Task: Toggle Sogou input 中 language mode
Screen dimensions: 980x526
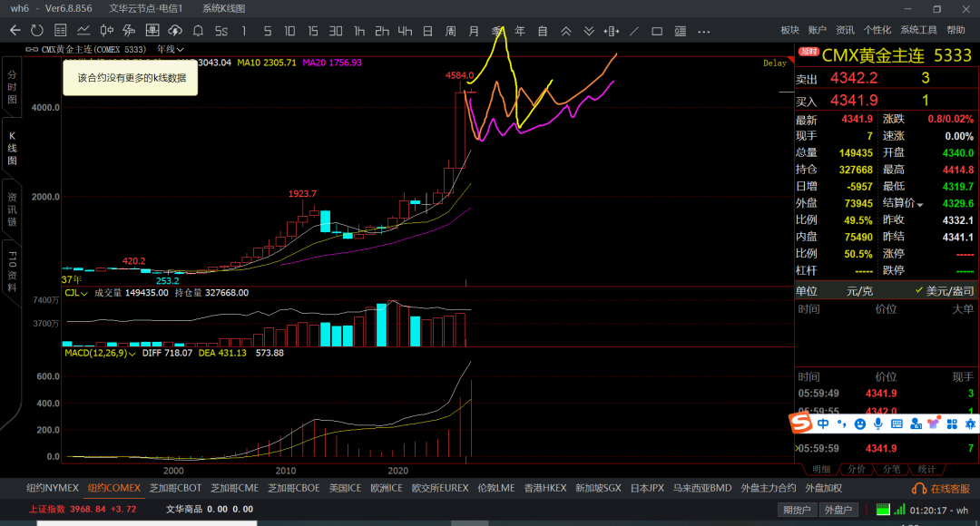Action: 823,424
